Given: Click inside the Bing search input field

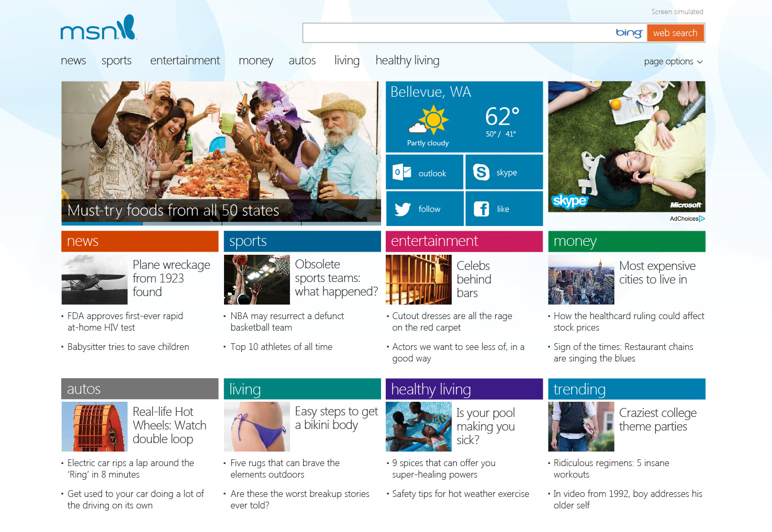Looking at the screenshot, I should [x=458, y=33].
